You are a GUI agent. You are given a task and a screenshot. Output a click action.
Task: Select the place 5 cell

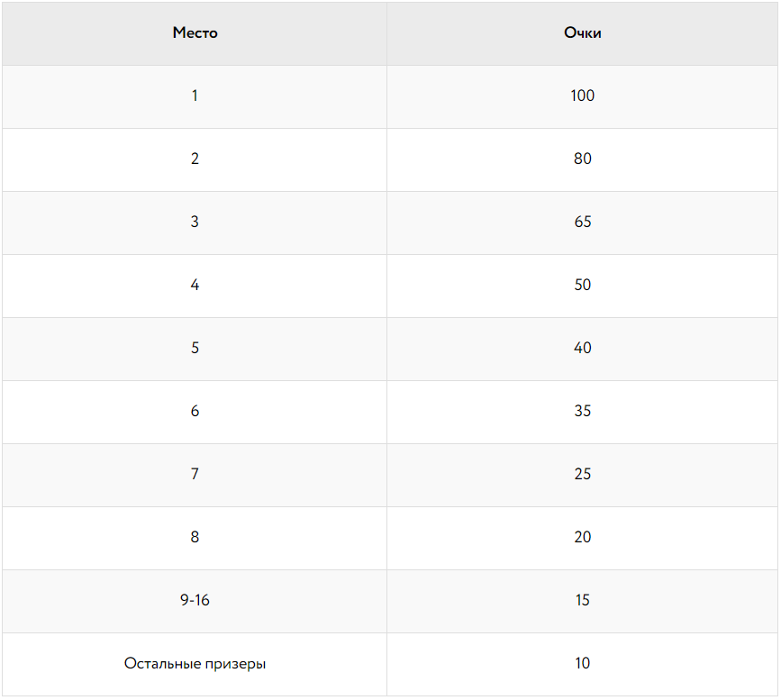[x=195, y=348]
